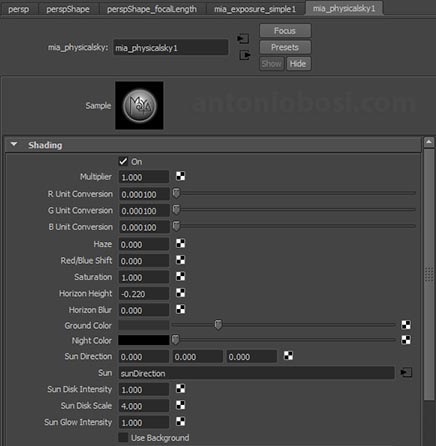Move the Ground Color slider handle
This screenshot has width=436, height=446.
tap(218, 324)
